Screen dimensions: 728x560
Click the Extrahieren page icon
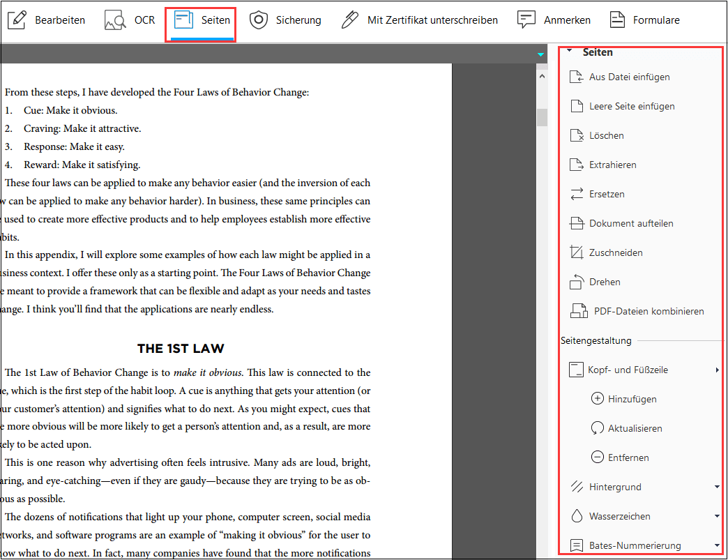tap(577, 165)
